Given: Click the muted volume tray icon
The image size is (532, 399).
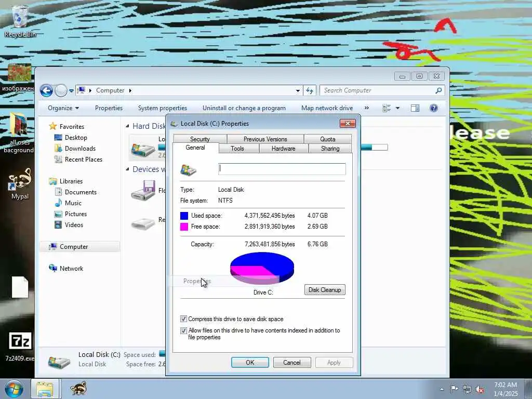Looking at the screenshot, I should coord(480,390).
